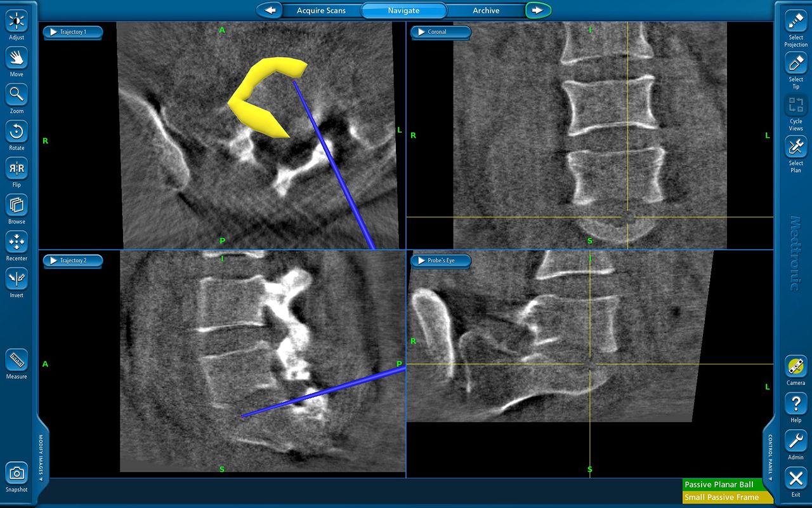Open the Trajectory 2 view dropdown
The height and width of the screenshot is (508, 812).
pyautogui.click(x=73, y=260)
